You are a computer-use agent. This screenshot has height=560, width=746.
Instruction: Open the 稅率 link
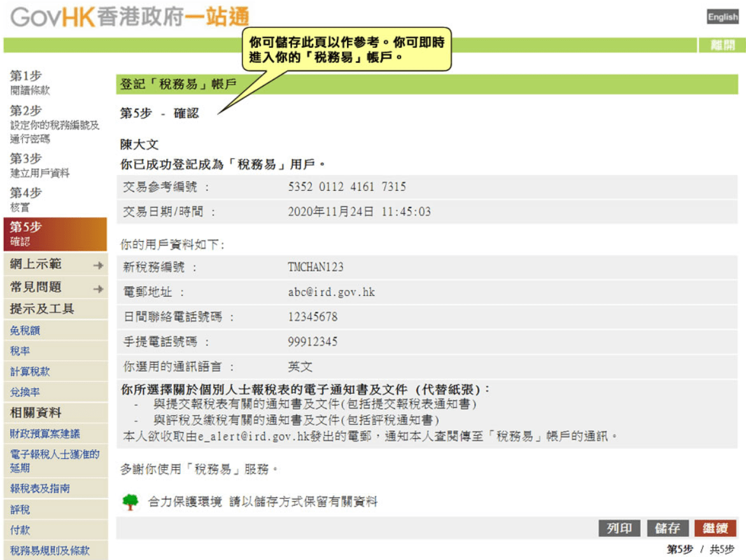[20, 351]
